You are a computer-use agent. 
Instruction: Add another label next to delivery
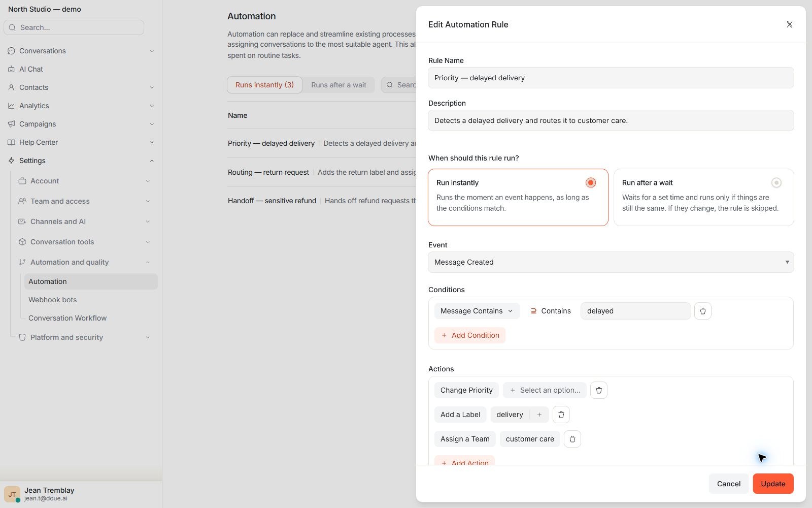click(539, 415)
